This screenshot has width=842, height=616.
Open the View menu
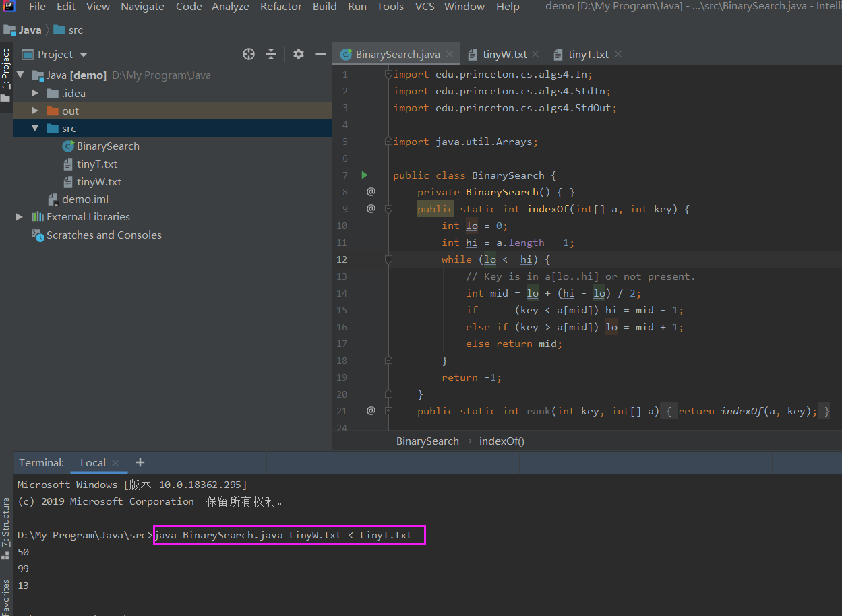98,7
